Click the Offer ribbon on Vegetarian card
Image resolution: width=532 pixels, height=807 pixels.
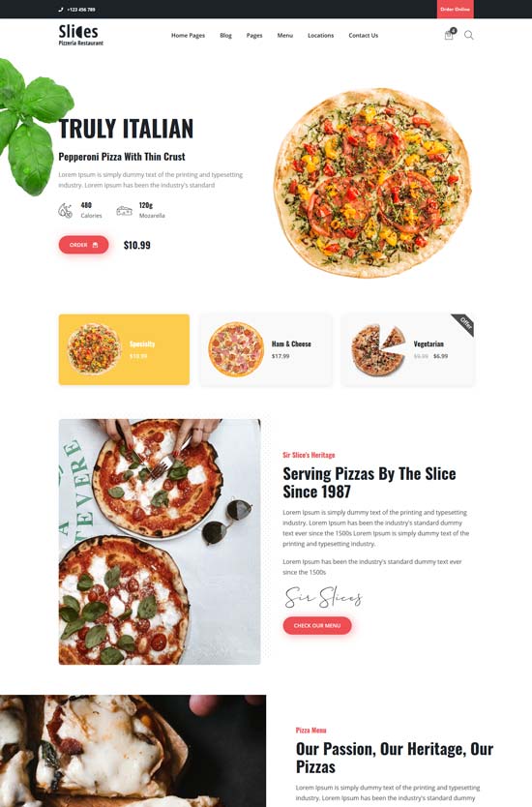(464, 324)
